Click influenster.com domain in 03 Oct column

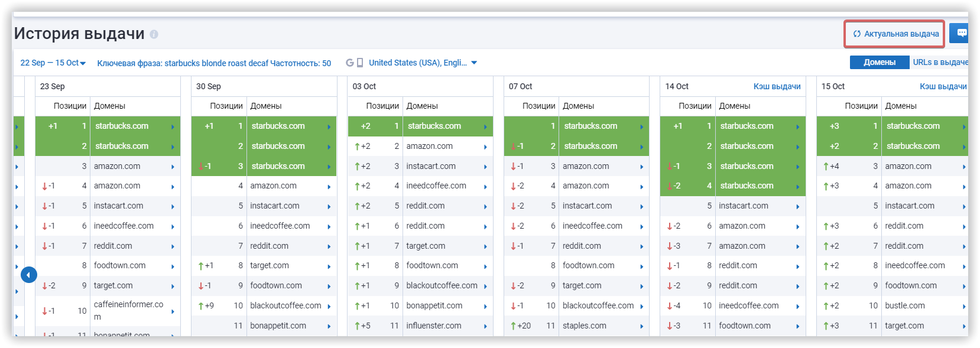click(434, 326)
